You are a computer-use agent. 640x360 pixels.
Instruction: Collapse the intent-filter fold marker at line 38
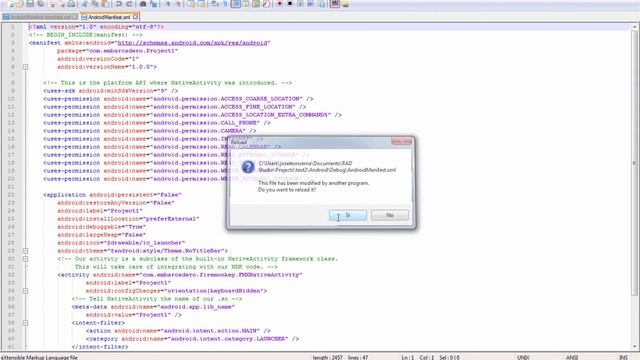[25, 323]
